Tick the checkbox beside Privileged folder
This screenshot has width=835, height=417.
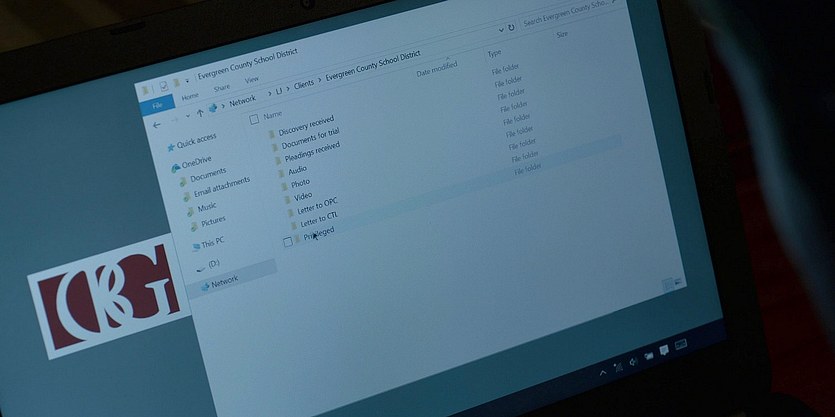(x=288, y=242)
